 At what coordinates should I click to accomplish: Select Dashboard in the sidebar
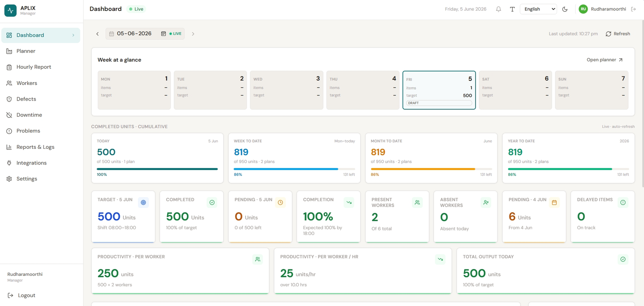pos(41,35)
